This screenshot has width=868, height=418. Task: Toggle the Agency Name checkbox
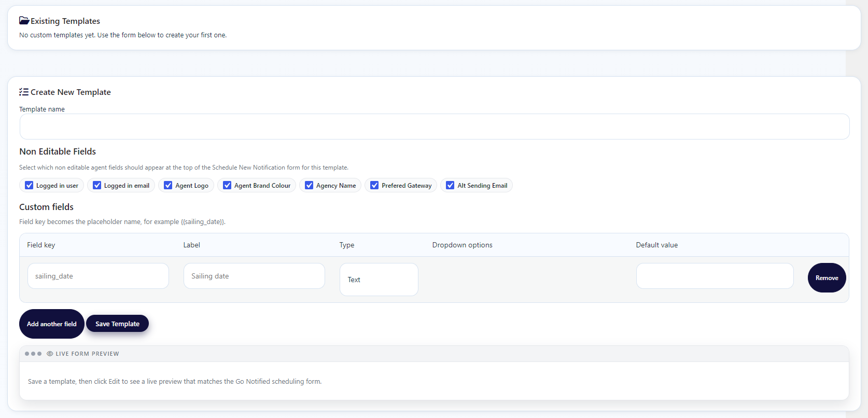click(x=309, y=185)
